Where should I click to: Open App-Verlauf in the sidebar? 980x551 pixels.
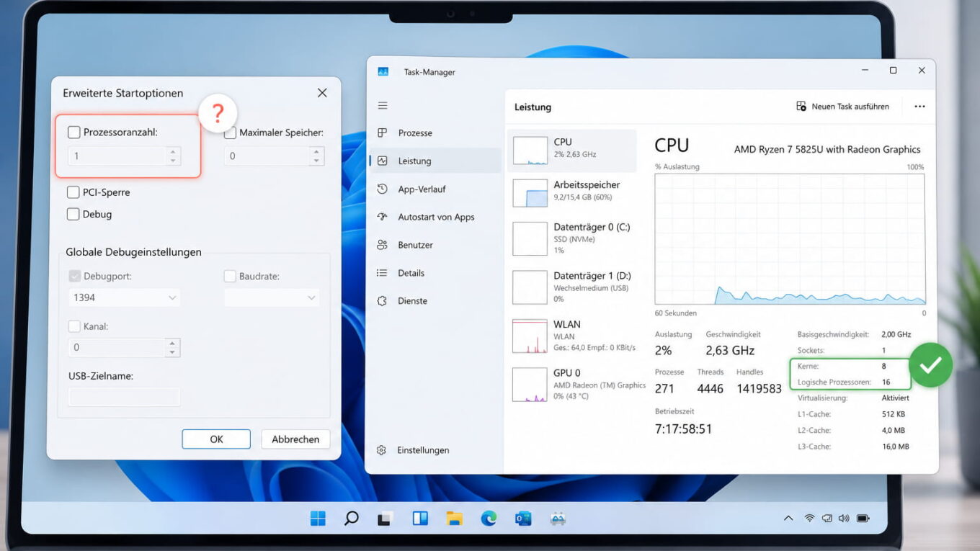435,189
